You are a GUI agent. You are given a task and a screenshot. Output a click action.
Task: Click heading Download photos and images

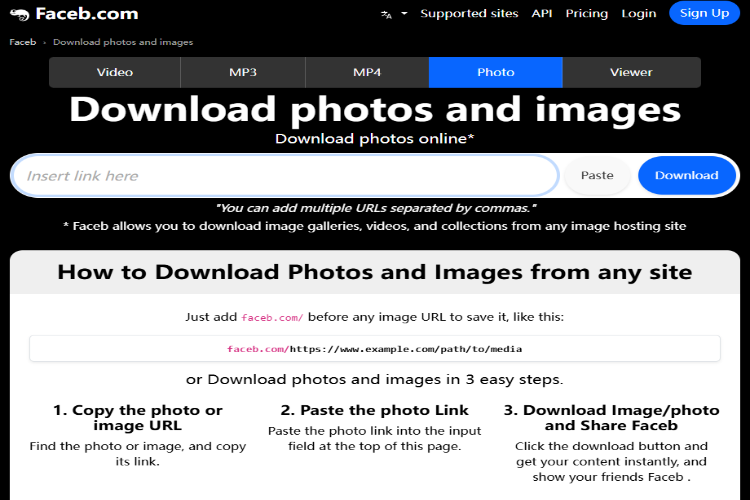pos(375,110)
